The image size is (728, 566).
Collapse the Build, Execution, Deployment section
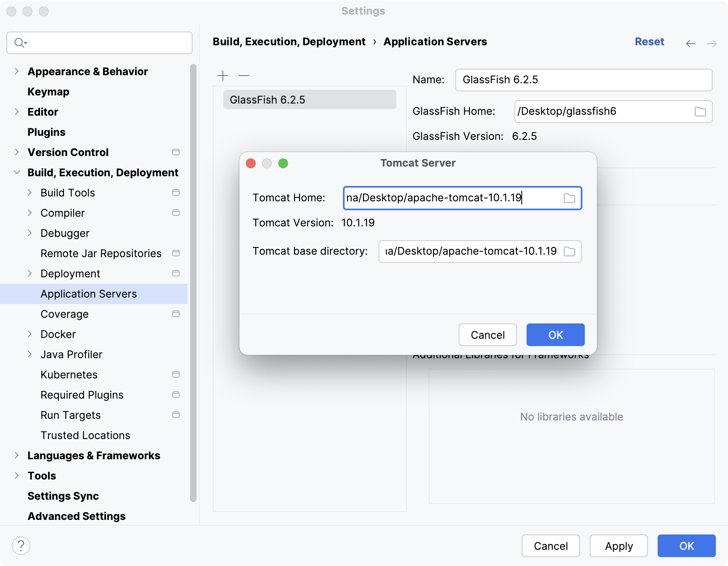tap(17, 172)
